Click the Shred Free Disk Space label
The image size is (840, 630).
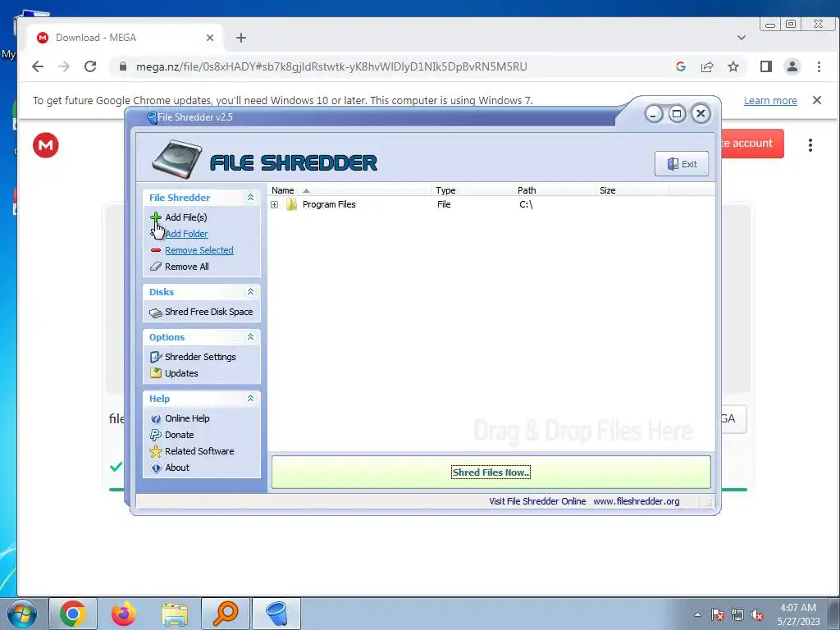pyautogui.click(x=209, y=312)
